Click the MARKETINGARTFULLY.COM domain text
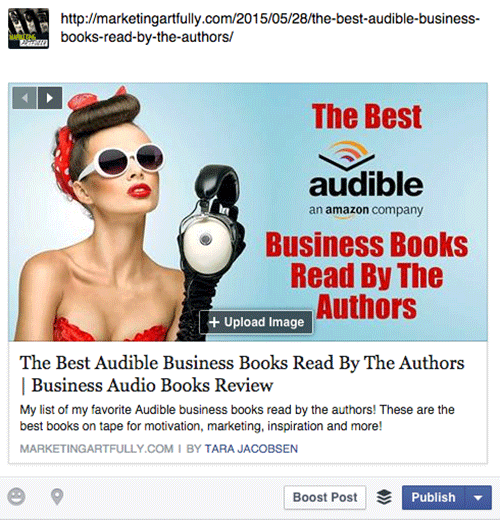500x520 pixels. [97, 449]
